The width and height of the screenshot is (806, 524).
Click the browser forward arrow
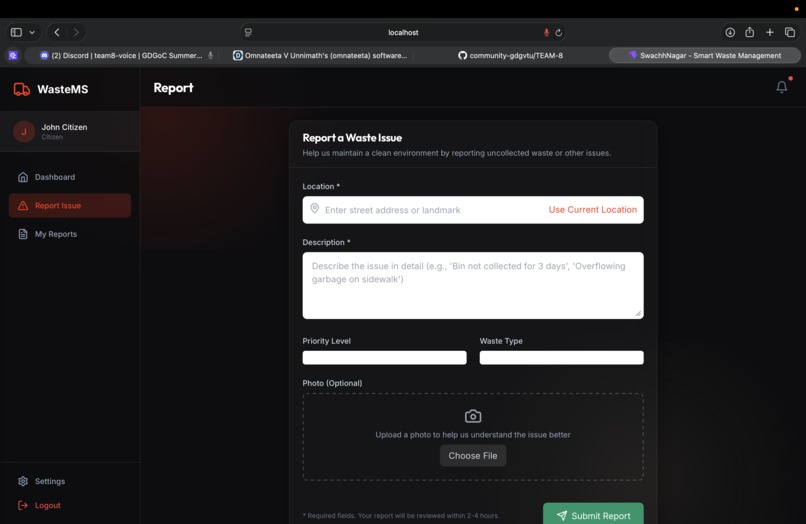tap(77, 32)
